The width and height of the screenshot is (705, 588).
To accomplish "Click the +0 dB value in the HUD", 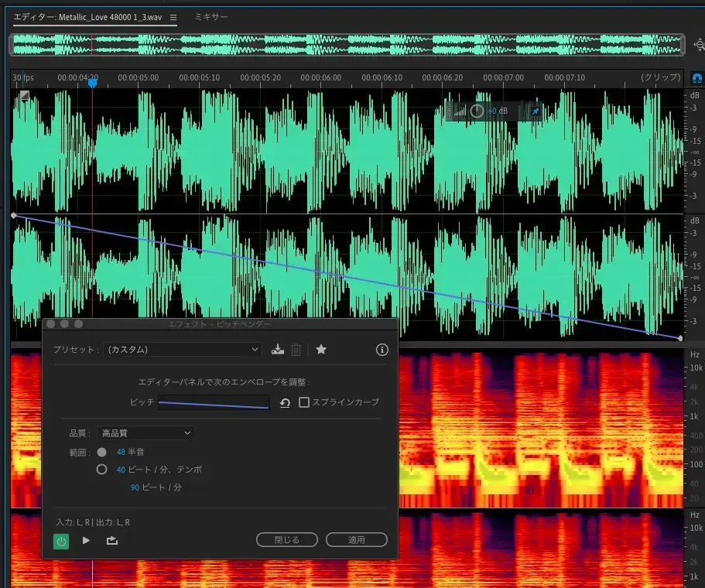I will click(x=498, y=111).
